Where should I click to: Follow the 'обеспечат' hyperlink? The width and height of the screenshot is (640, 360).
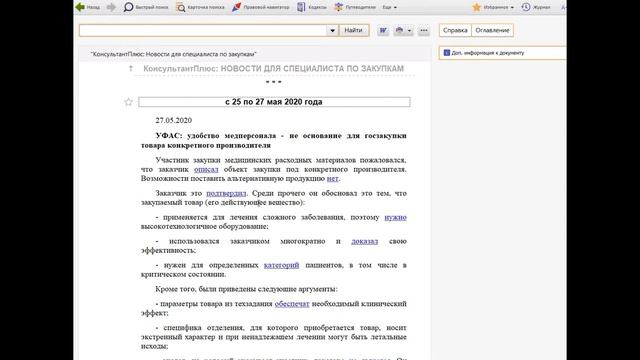coord(292,304)
